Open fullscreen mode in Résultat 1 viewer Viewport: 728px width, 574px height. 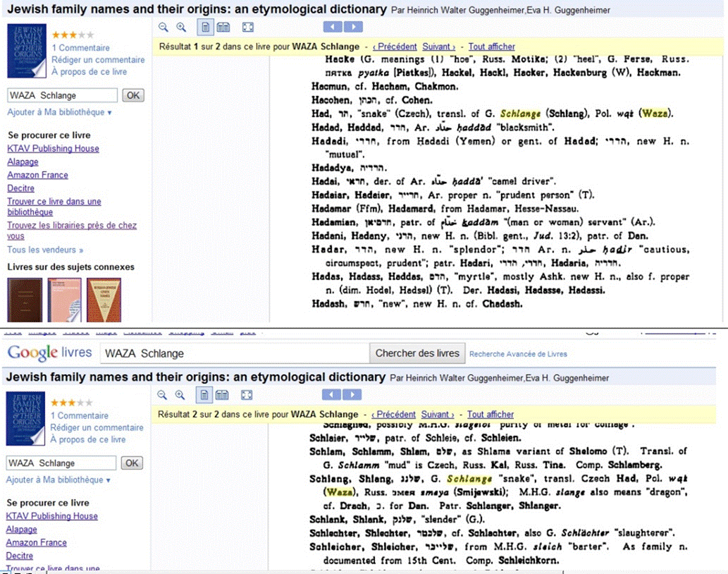tap(248, 28)
